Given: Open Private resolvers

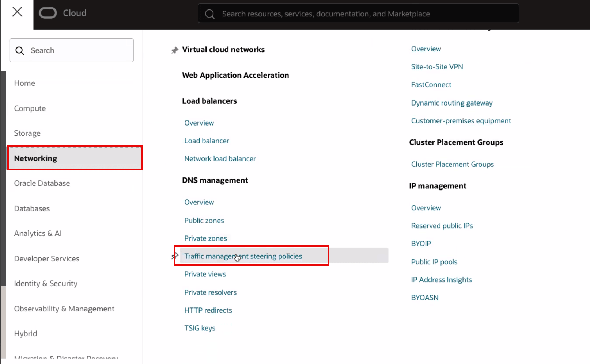Looking at the screenshot, I should pyautogui.click(x=211, y=292).
